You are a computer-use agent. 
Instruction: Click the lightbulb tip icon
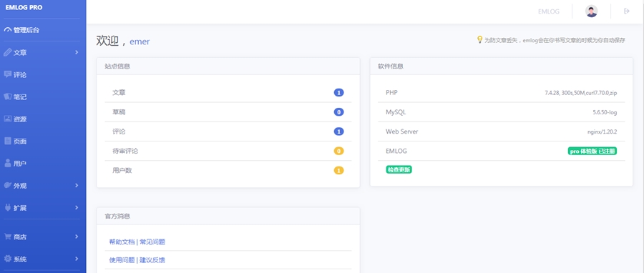coord(479,40)
